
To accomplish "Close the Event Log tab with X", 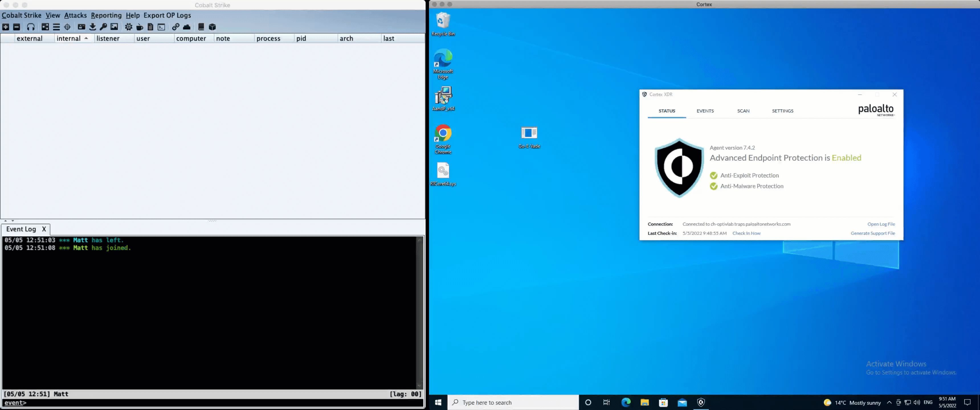I will tap(44, 229).
